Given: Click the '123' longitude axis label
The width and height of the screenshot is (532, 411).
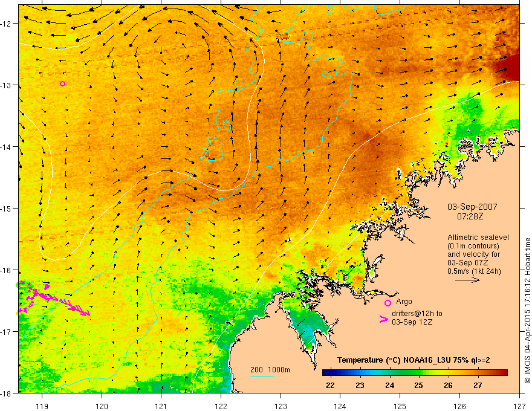Looking at the screenshot, I should pyautogui.click(x=281, y=406).
